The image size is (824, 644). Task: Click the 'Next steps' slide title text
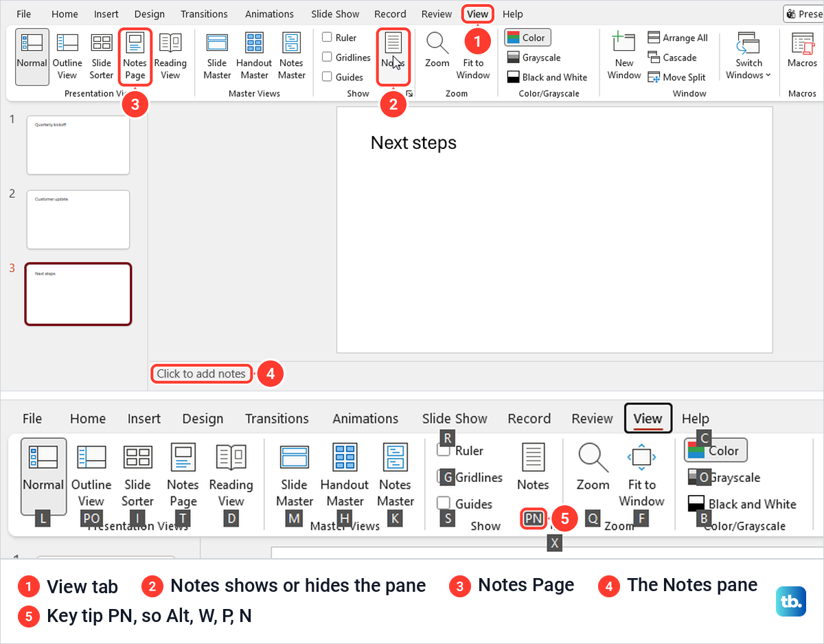tap(413, 142)
